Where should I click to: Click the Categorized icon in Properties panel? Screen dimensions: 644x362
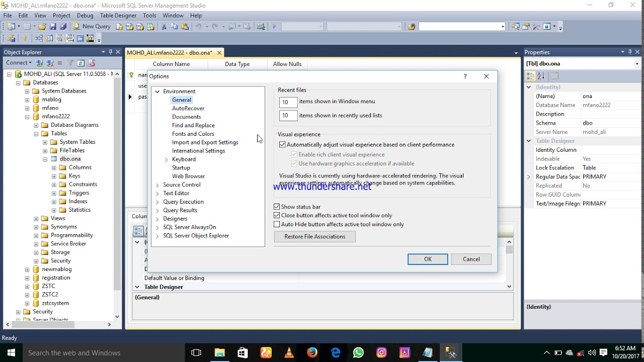click(530, 76)
